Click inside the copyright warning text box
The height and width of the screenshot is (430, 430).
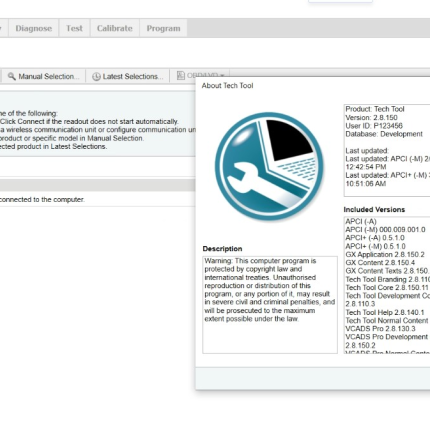pos(270,305)
